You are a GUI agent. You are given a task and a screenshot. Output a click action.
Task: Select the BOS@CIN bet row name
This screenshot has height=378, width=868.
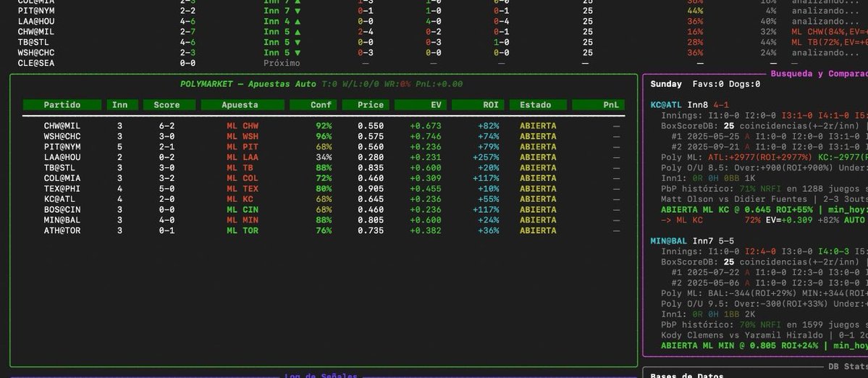[62, 209]
